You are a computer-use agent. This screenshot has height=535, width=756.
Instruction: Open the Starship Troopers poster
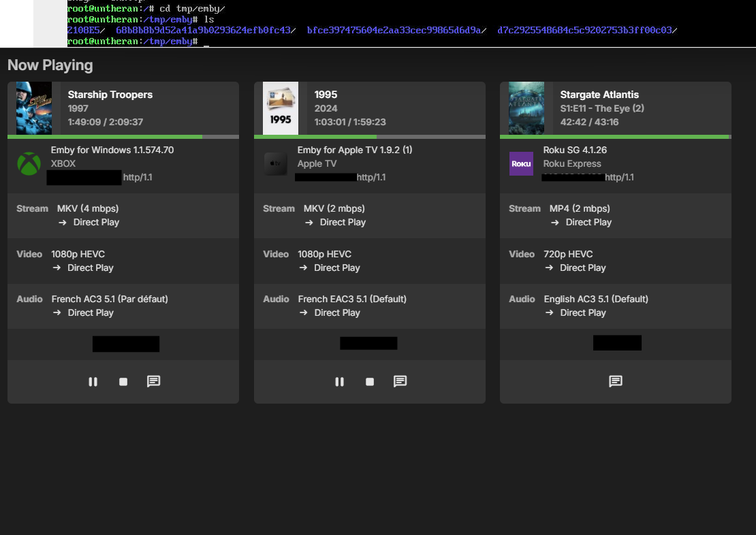click(x=33, y=108)
